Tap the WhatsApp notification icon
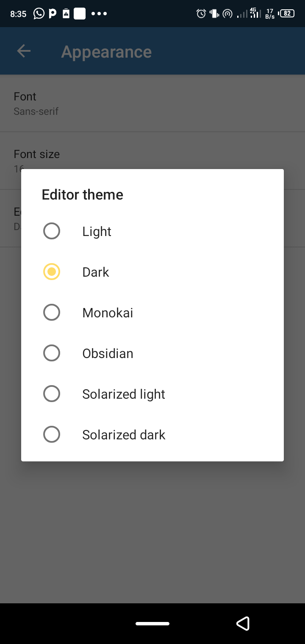The width and height of the screenshot is (305, 644). (x=39, y=14)
